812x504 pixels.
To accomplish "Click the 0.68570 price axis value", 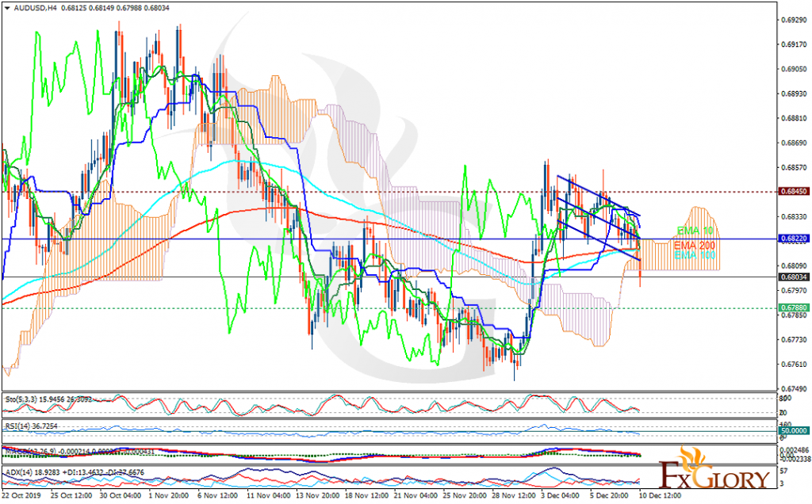I will pos(794,168).
